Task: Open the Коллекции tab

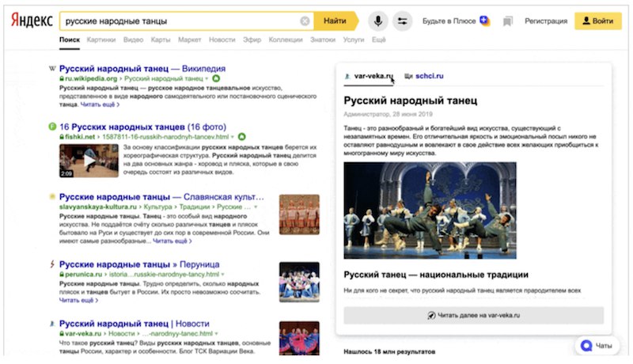Action: coord(286,40)
